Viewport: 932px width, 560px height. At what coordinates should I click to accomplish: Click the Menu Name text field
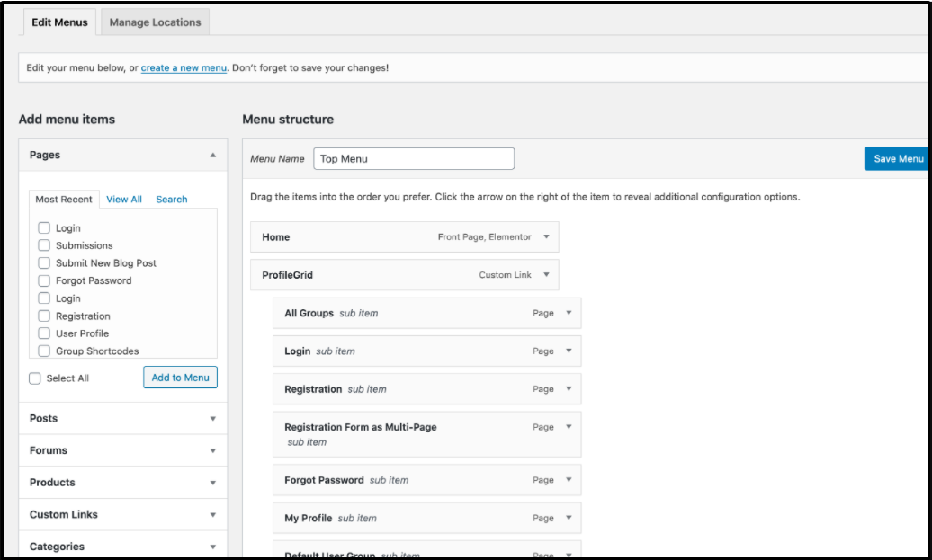[414, 159]
